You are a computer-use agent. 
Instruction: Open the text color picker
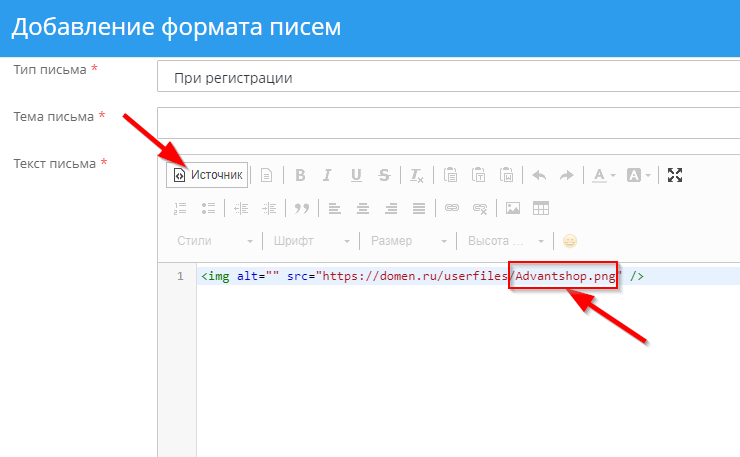click(603, 175)
